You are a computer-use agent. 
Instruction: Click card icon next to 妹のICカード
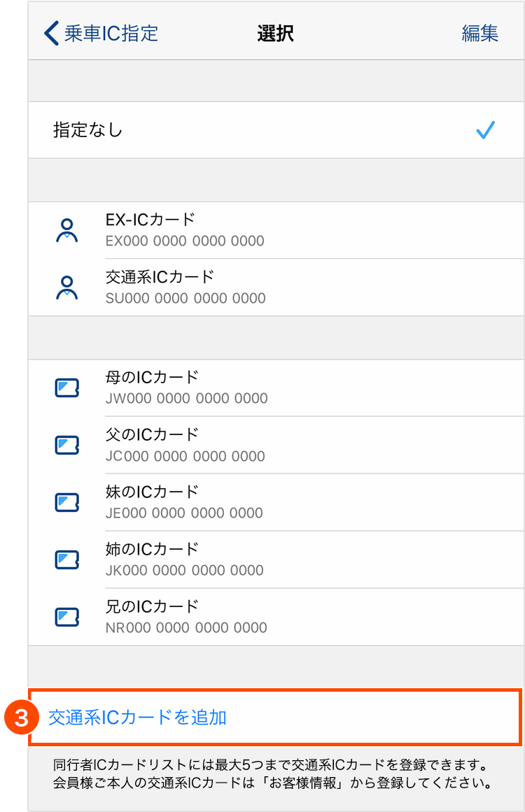point(66,502)
